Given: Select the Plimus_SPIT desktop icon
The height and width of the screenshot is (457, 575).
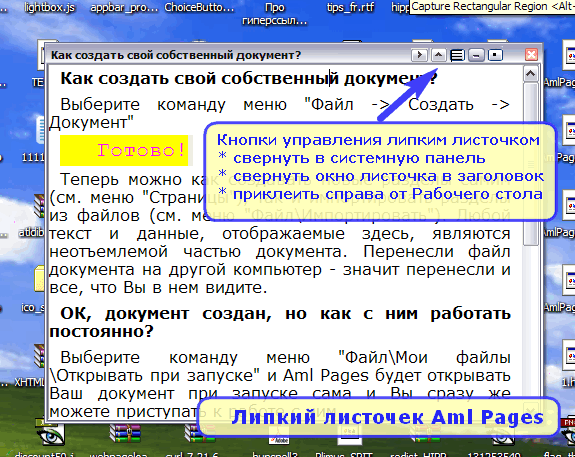Looking at the screenshot, I should (x=349, y=435).
